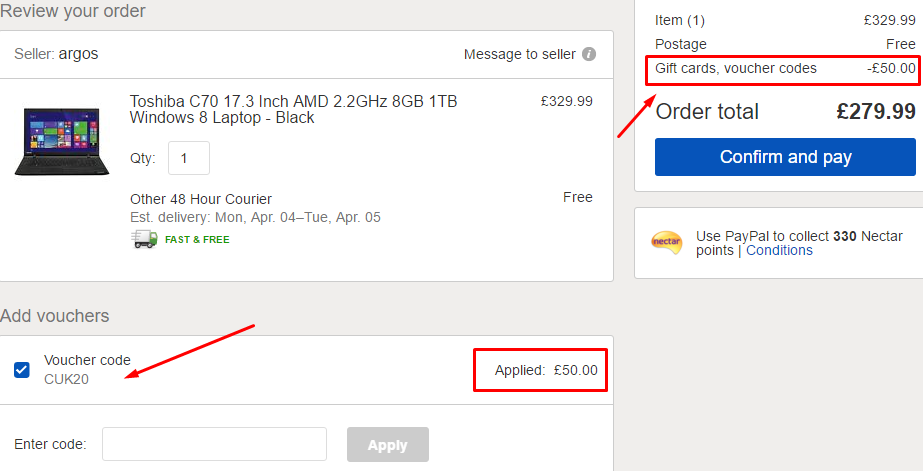Click the CUK20 voucher code text
923x471 pixels.
tap(67, 379)
